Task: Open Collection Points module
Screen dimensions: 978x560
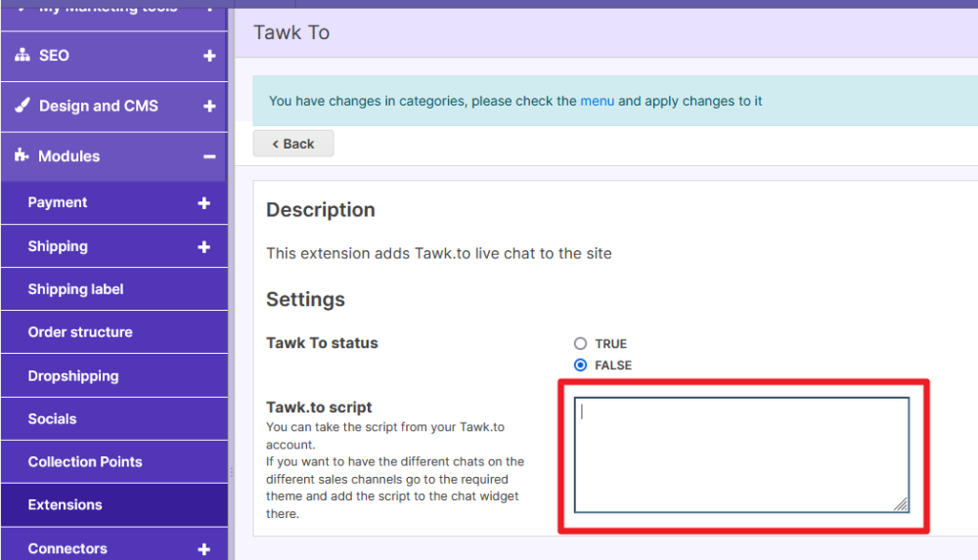Action: pos(114,462)
